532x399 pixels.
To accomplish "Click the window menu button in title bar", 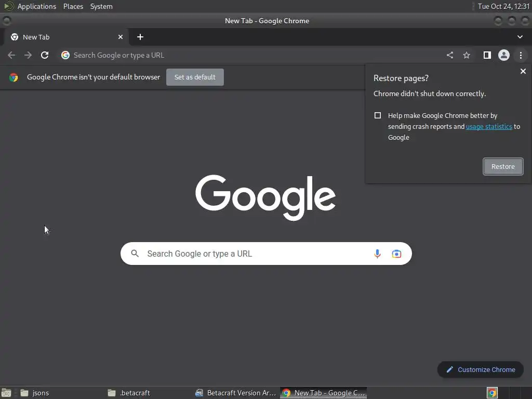I will pos(6,21).
